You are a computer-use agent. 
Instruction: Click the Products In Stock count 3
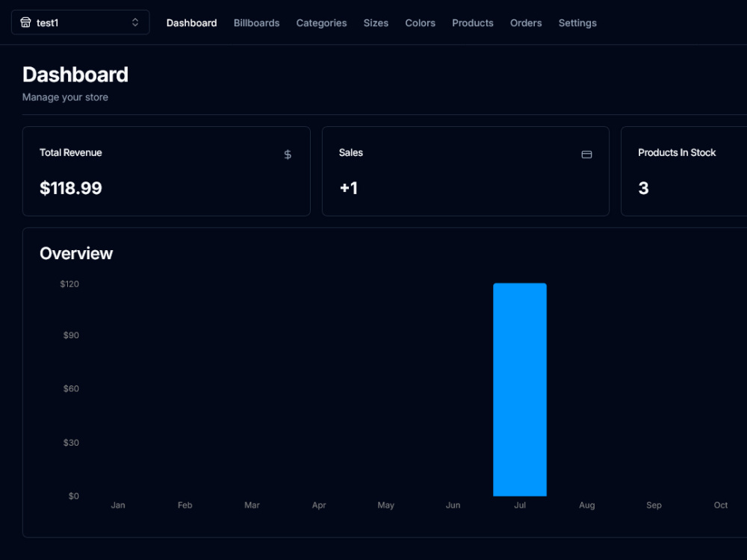tap(644, 188)
